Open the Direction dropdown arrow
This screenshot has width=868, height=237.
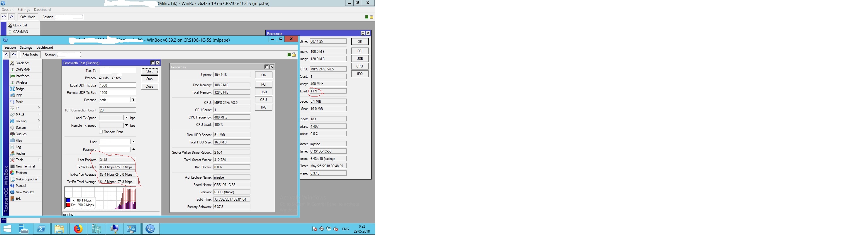133,100
